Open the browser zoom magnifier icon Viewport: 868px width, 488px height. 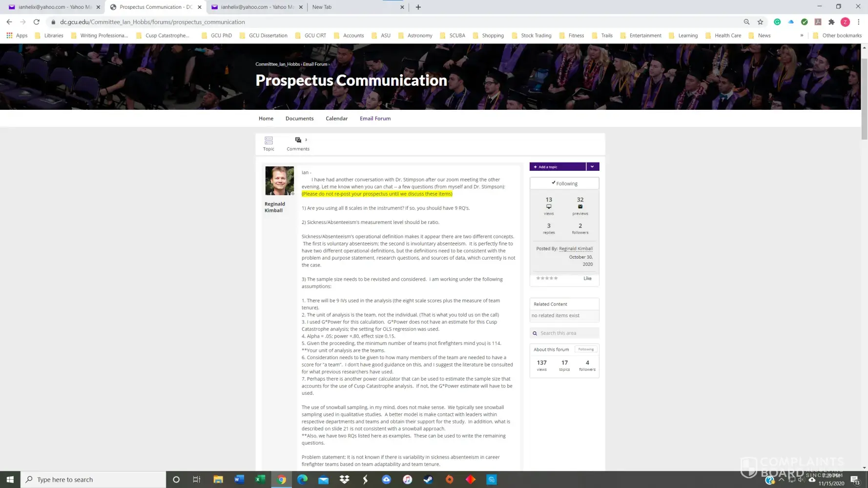[x=746, y=22]
